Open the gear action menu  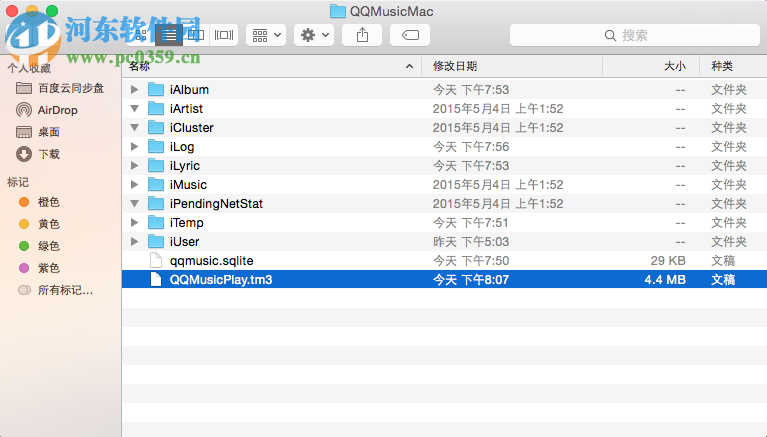(x=314, y=35)
